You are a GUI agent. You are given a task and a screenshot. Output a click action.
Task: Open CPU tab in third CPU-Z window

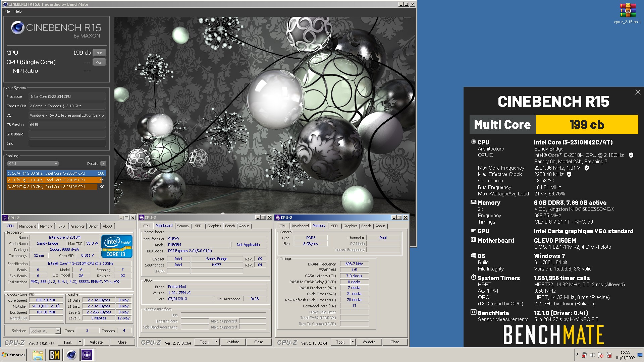(283, 226)
